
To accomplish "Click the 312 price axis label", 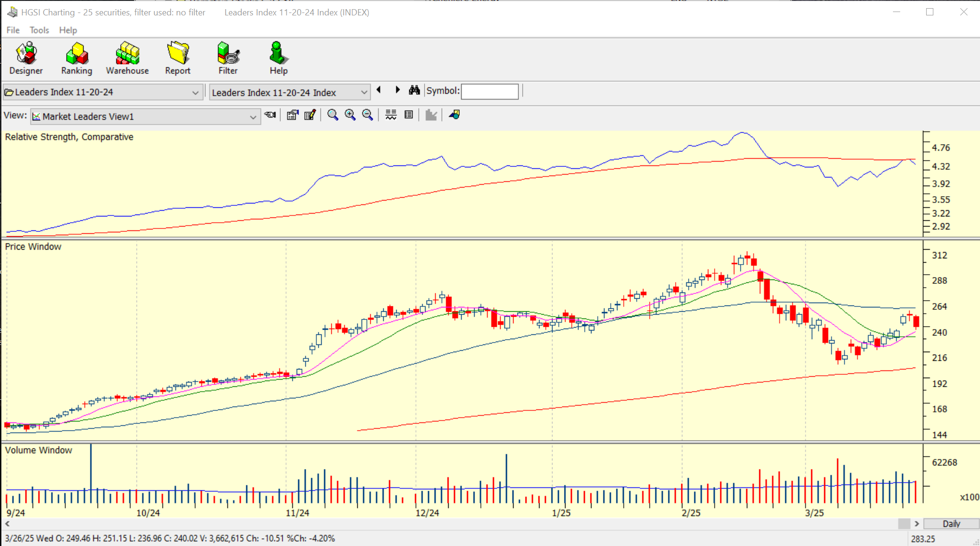I will [940, 255].
